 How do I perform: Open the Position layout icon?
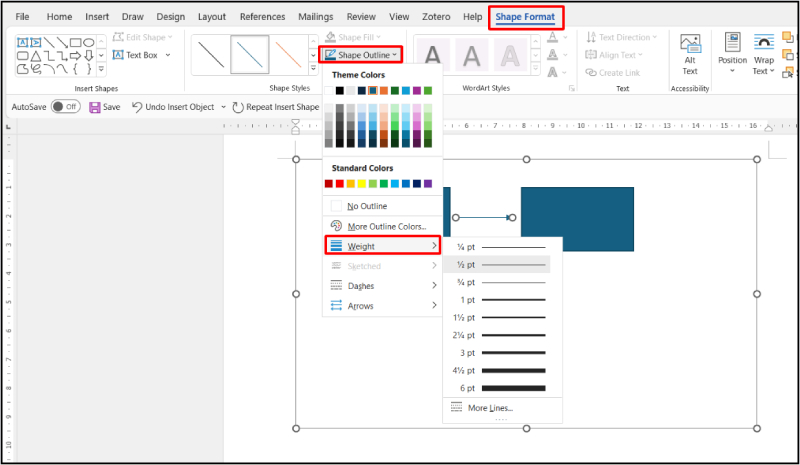(x=732, y=45)
